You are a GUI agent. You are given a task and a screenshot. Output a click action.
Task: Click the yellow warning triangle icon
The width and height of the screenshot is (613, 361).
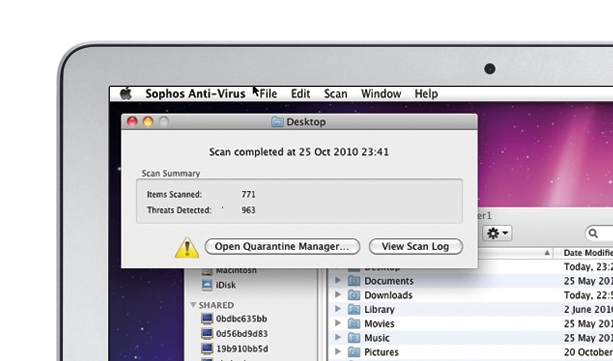(187, 248)
